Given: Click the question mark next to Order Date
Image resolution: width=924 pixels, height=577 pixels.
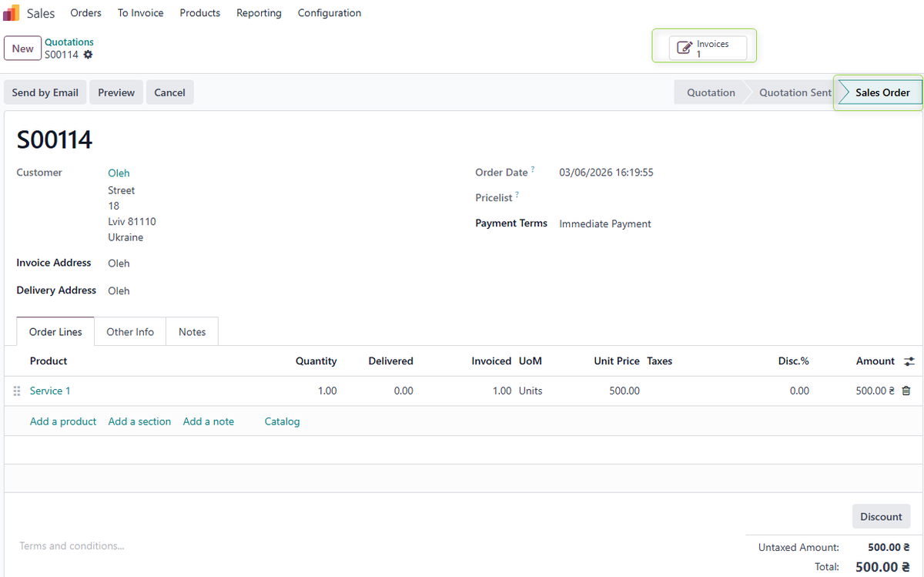Looking at the screenshot, I should [534, 168].
